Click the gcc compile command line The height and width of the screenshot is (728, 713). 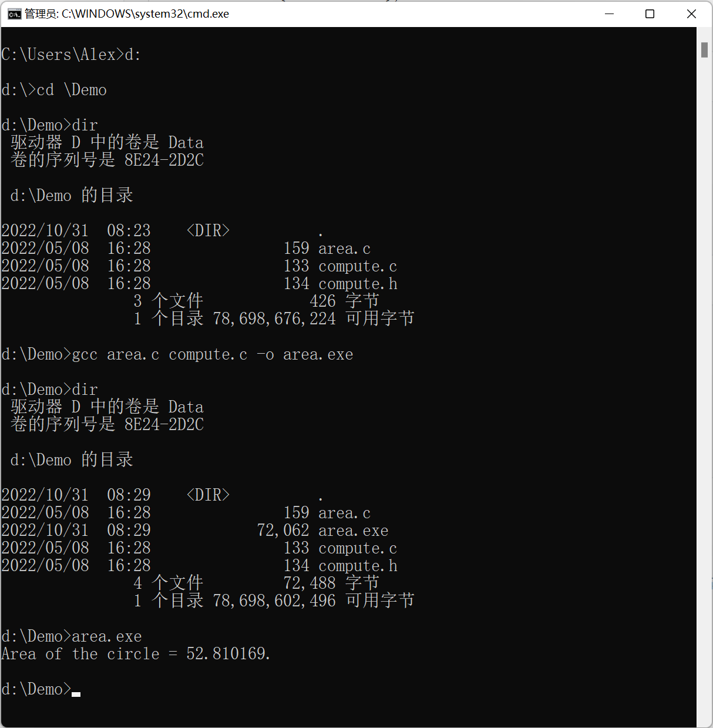[177, 355]
